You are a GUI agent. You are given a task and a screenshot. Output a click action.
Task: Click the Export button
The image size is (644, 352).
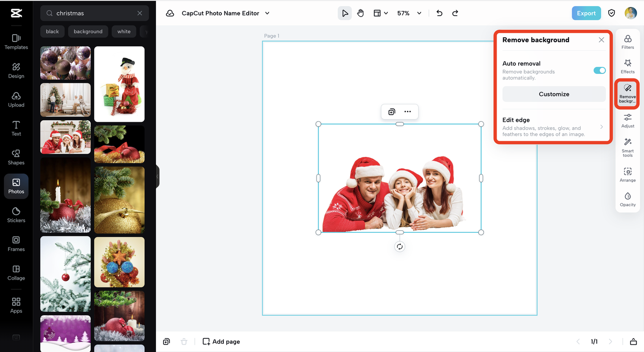pyautogui.click(x=586, y=13)
